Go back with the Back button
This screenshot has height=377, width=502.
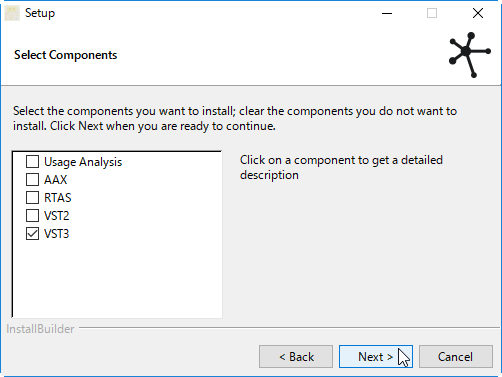point(296,357)
